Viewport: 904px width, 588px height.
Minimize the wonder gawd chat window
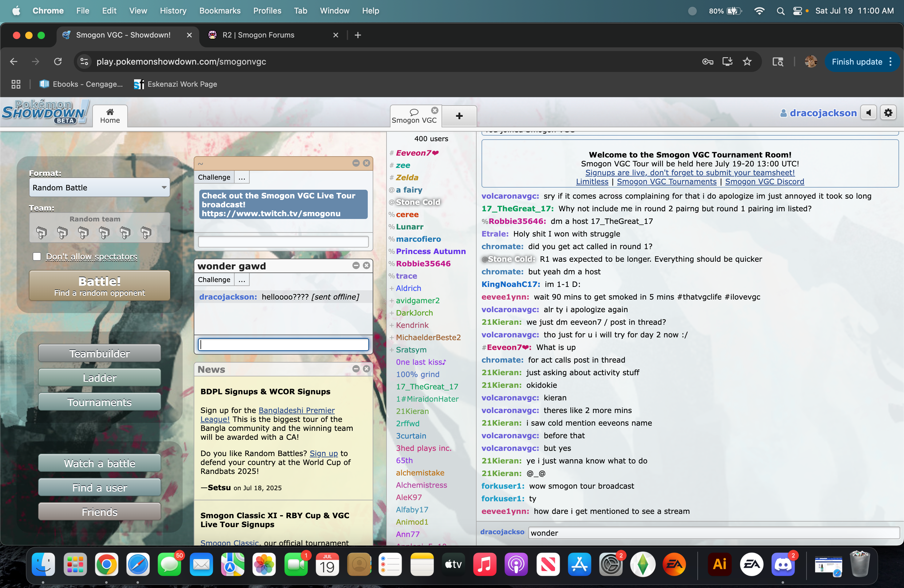356,265
